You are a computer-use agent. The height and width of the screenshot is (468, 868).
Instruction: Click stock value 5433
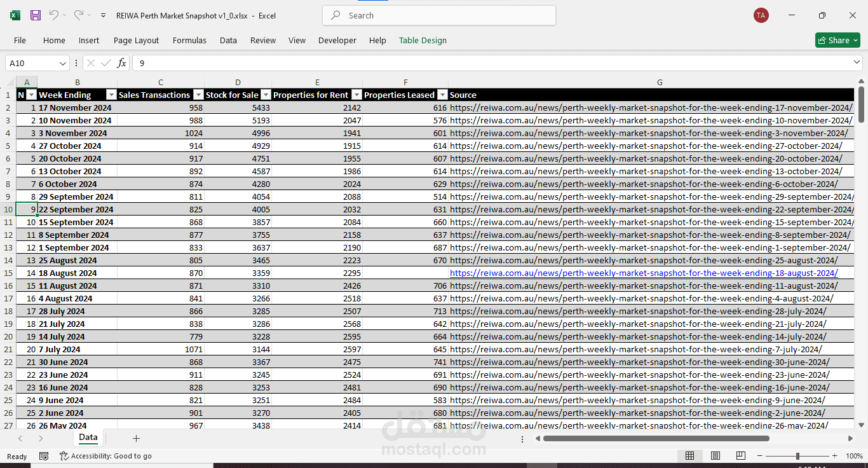coord(238,107)
